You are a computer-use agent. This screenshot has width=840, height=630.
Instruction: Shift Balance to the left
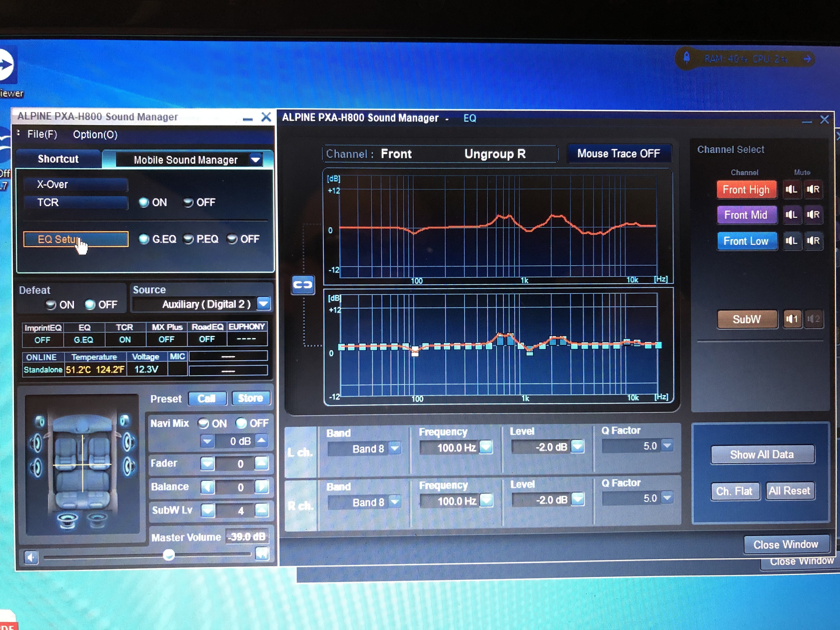click(x=207, y=487)
